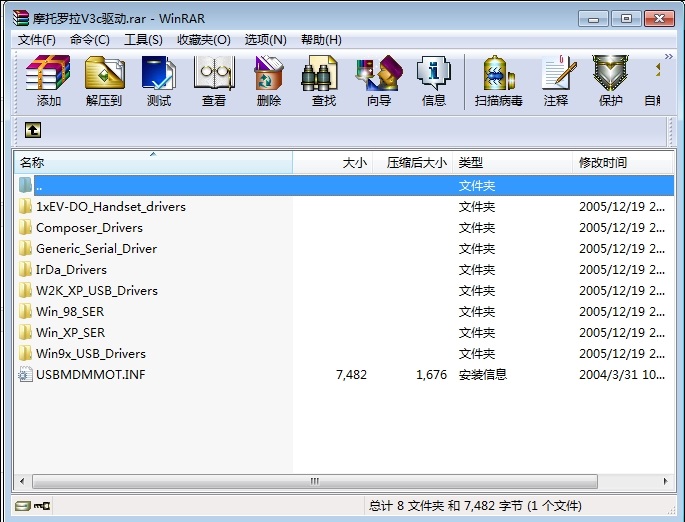Click the Add (添加) toolbar icon
This screenshot has height=522, width=685.
point(48,73)
